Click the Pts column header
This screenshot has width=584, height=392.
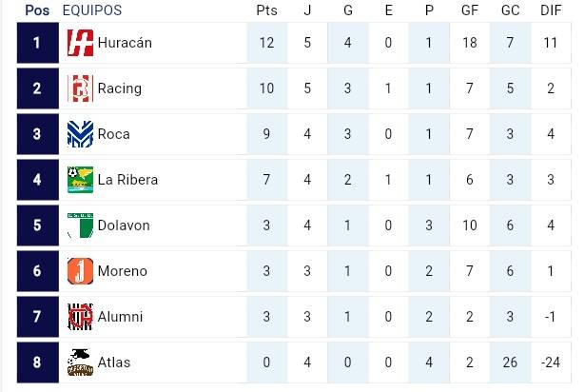266,10
